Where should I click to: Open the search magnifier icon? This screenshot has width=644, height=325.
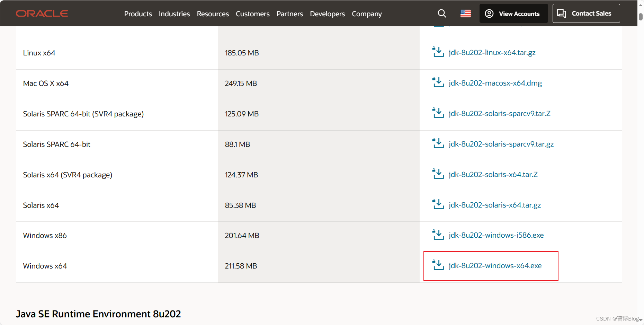(x=442, y=14)
